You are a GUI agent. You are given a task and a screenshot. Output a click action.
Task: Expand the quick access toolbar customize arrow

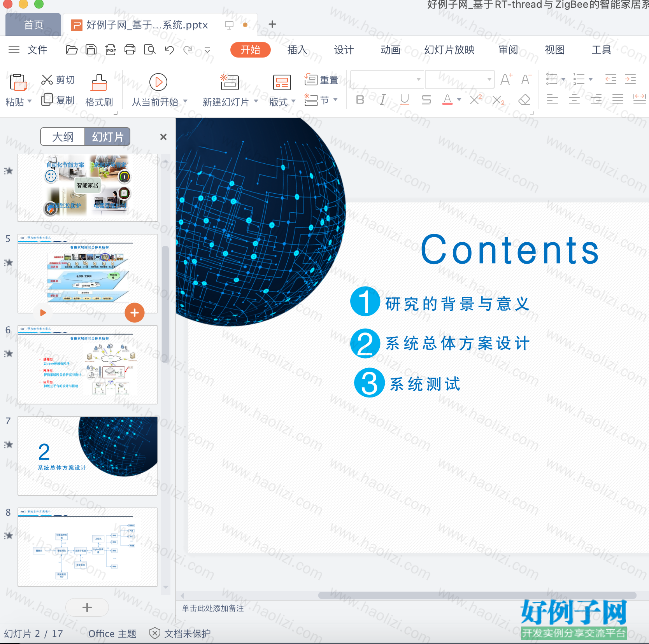point(207,50)
